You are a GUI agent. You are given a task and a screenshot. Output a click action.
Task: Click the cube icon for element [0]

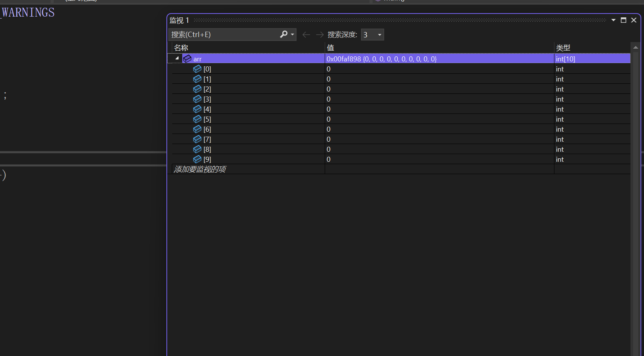coord(197,69)
